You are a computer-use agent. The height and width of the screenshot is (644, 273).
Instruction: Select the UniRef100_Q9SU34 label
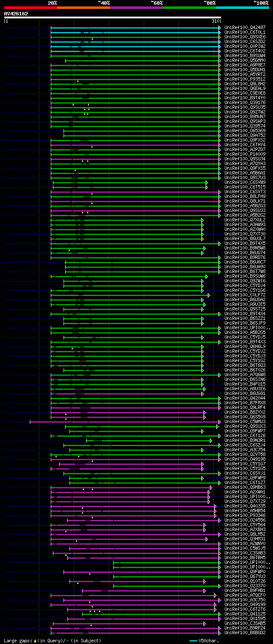click(x=245, y=159)
